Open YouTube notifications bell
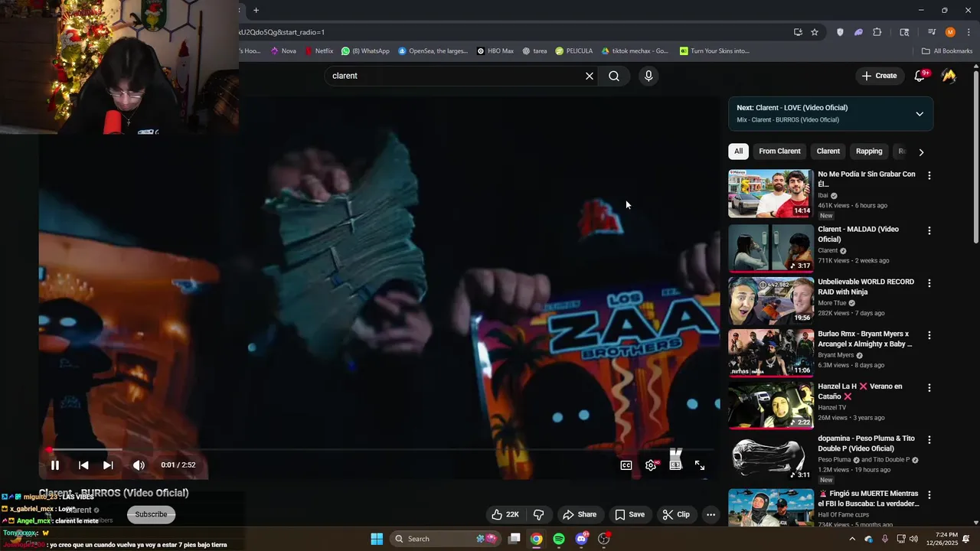 920,76
